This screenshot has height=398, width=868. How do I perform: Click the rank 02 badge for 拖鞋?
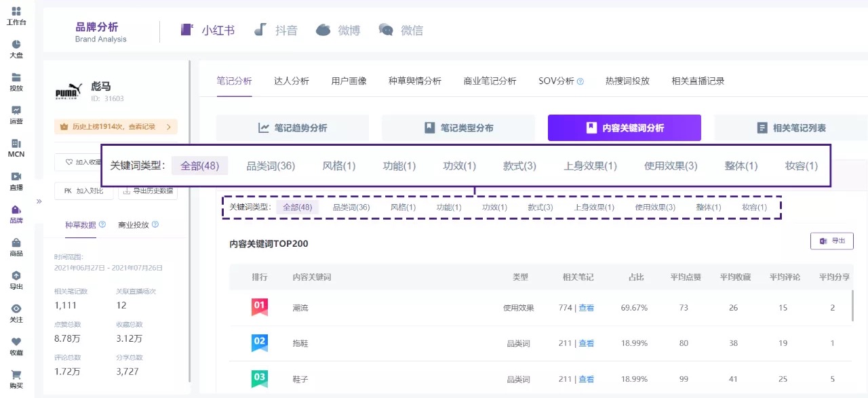[x=259, y=342]
